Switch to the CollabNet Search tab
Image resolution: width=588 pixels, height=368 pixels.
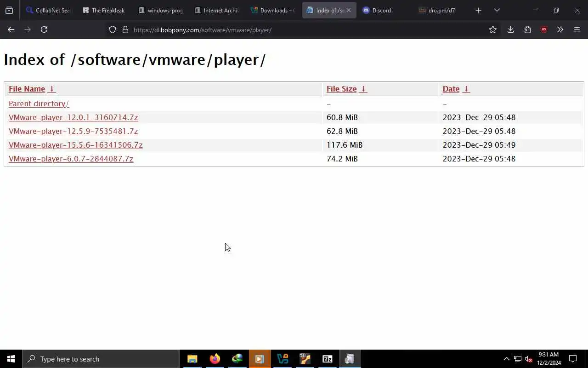coord(48,10)
